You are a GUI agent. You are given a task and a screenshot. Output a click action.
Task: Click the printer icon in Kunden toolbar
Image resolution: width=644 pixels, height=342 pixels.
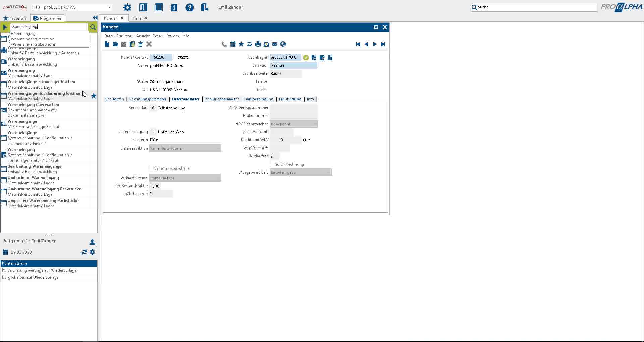pyautogui.click(x=258, y=44)
